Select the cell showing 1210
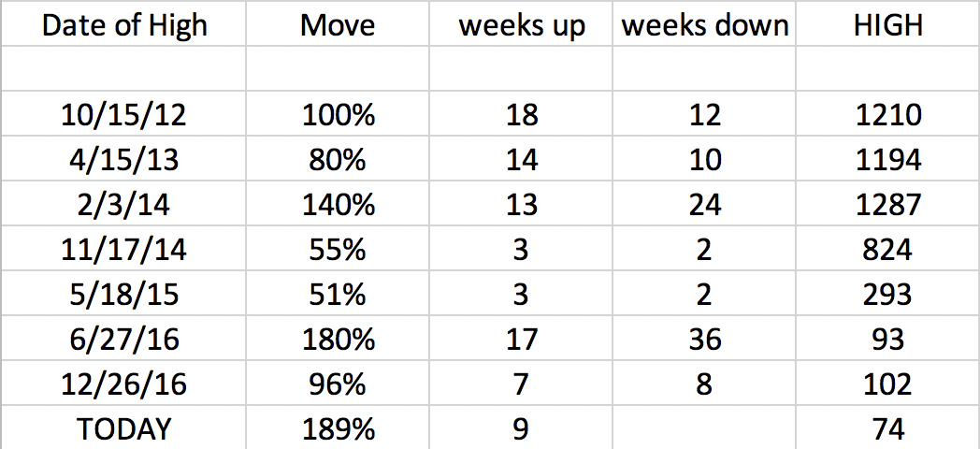 tap(888, 115)
